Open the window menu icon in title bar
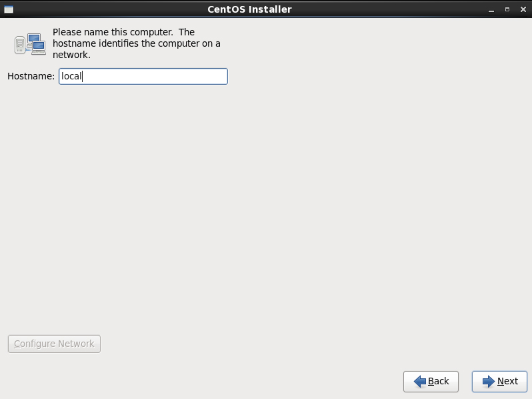This screenshot has height=399, width=532. [x=9, y=9]
